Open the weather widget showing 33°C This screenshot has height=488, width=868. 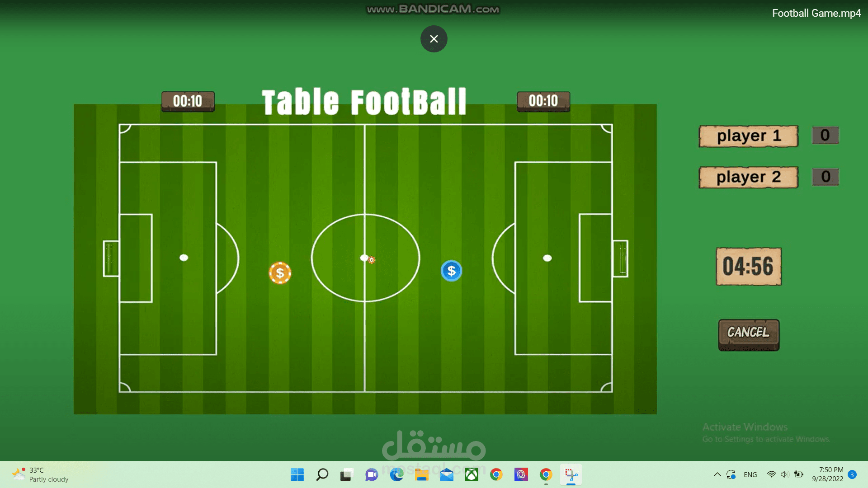(41, 474)
